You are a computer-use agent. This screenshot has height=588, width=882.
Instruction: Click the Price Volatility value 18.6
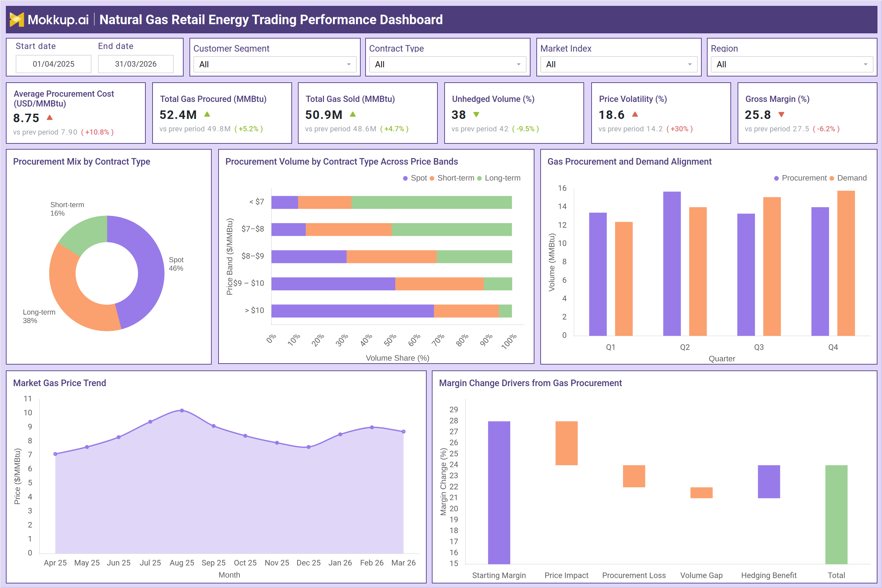pos(612,115)
